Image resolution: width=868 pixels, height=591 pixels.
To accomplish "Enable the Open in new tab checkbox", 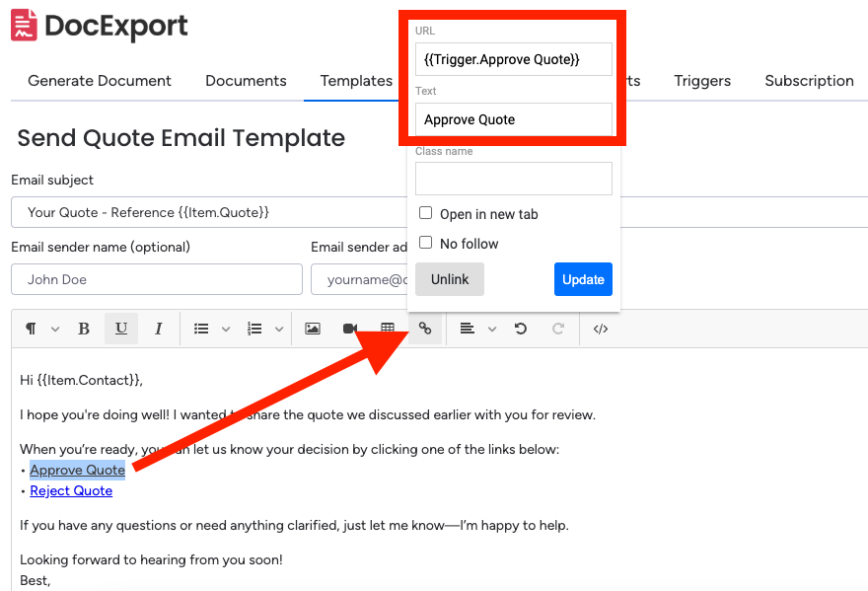I will [x=426, y=213].
